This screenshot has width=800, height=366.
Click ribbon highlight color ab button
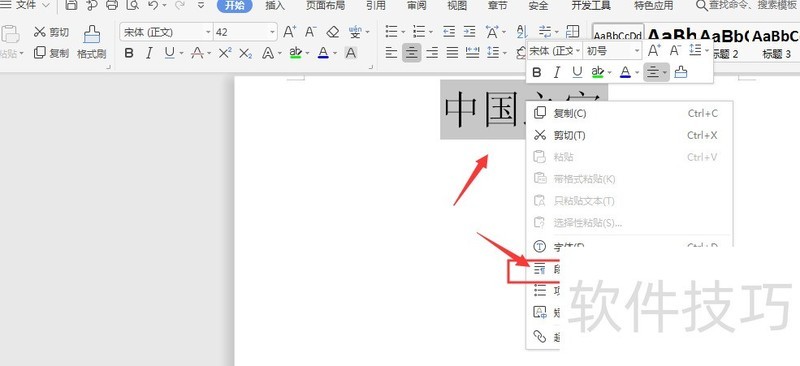pos(295,53)
